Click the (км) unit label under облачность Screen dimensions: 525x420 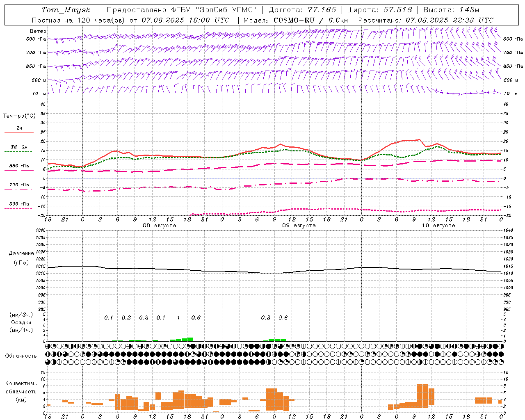coord(21,399)
